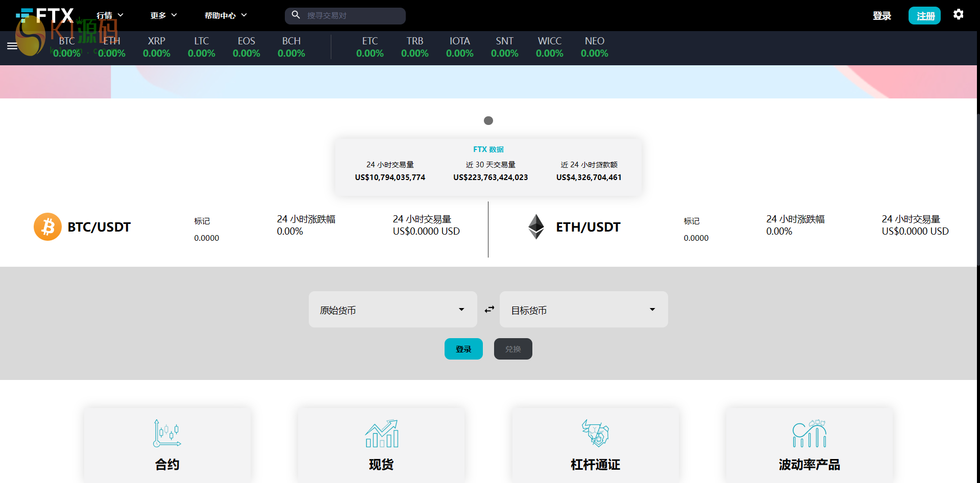980x483 pixels.
Task: Click the 注册 sign-up button
Action: pos(924,16)
